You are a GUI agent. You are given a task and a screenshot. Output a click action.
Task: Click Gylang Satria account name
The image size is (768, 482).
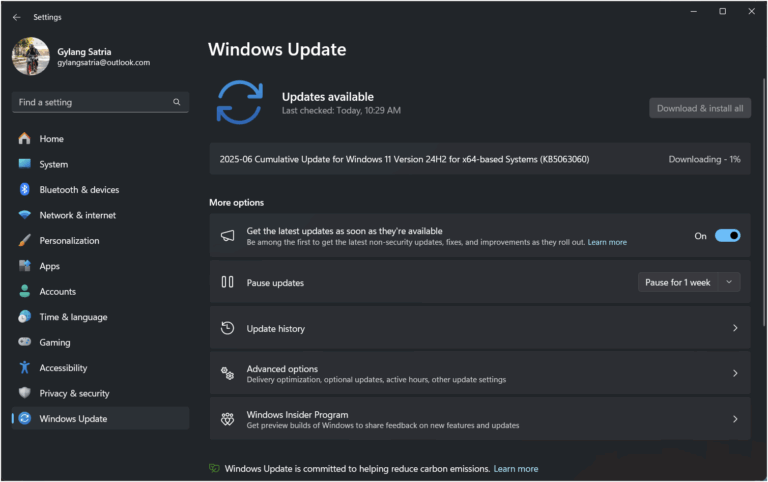(84, 51)
